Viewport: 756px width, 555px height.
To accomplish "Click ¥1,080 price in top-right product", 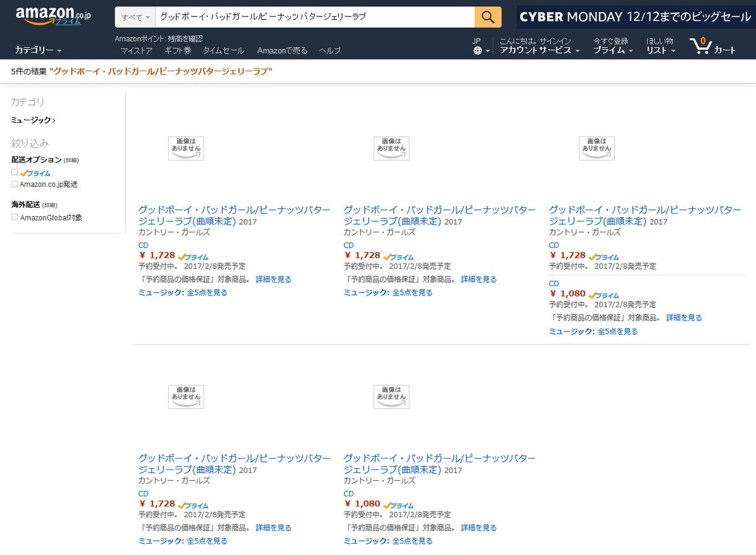I will (x=568, y=294).
